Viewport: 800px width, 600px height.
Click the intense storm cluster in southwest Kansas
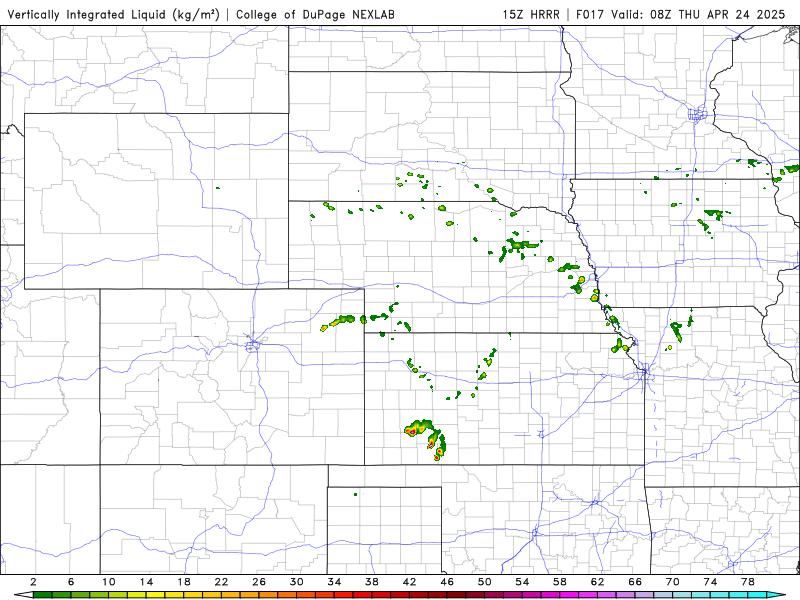[x=426, y=439]
